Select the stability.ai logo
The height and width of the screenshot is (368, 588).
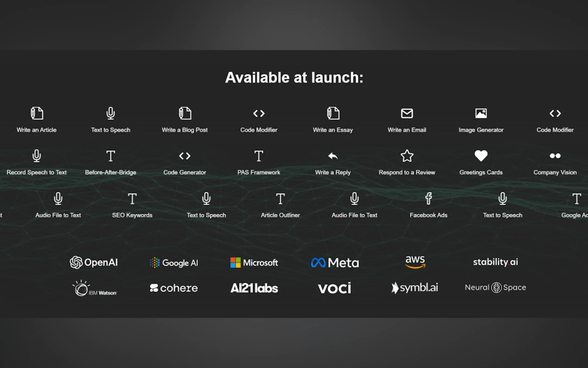(495, 262)
